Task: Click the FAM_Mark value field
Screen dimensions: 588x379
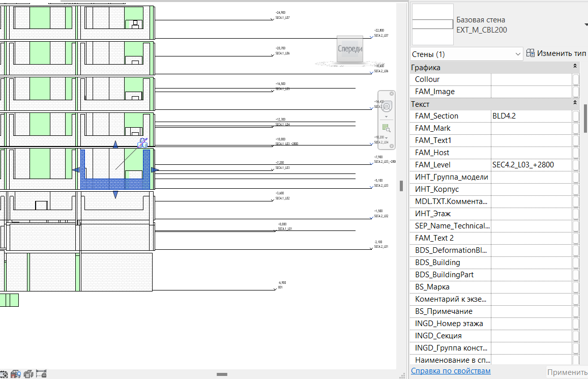Action: pos(532,128)
